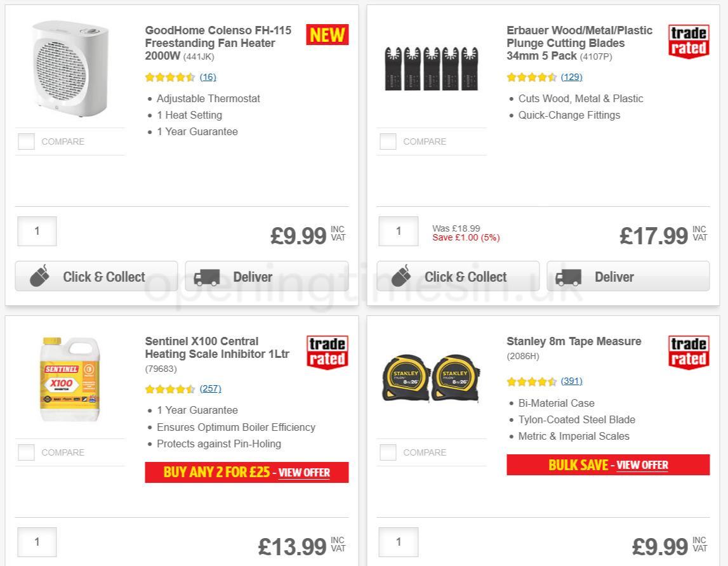Click the NEW badge on GoodHome Colenso heater
Image resolution: width=728 pixels, height=566 pixels.
[x=326, y=35]
